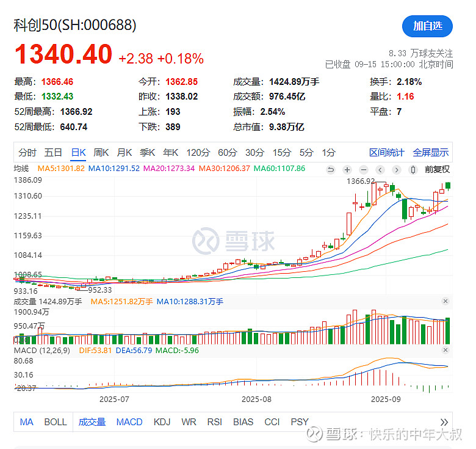Enable the CCI indicator
Screen dimensions: 476x449
pos(272,422)
